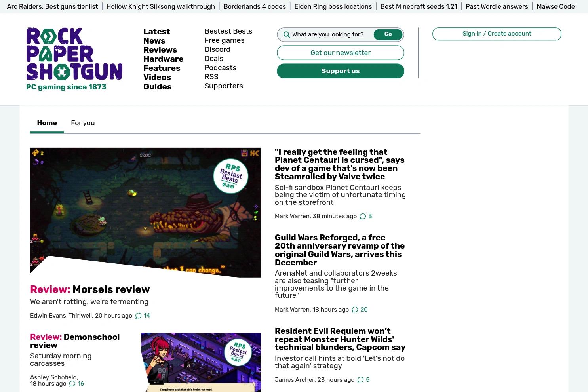Open the Latest menu item
Screen dimensions: 588x392
point(157,32)
